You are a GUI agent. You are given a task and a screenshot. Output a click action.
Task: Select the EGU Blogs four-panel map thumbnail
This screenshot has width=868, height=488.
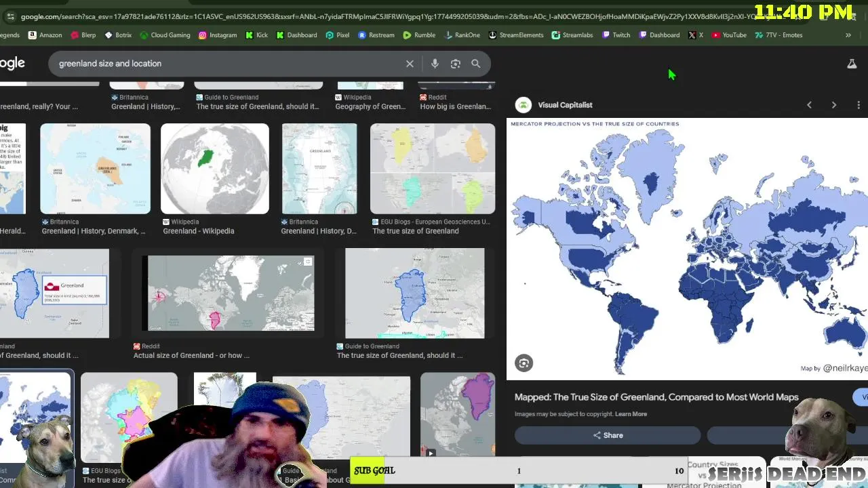pos(433,169)
